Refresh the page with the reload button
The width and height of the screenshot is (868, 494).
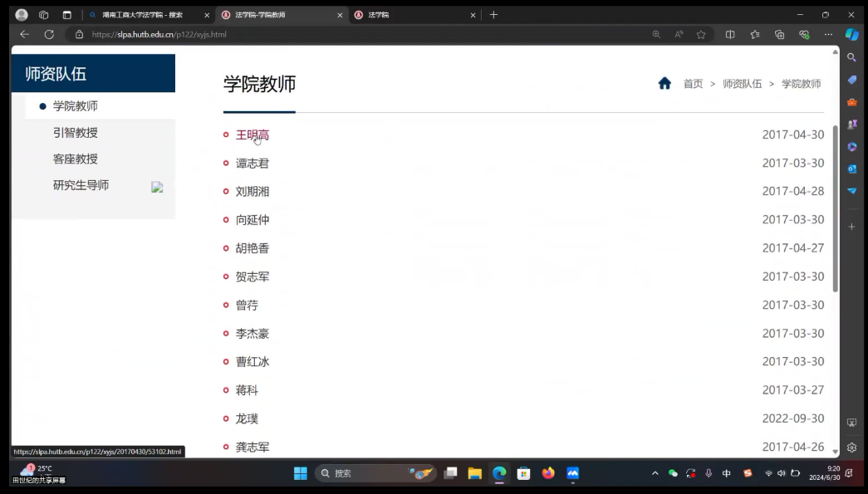tap(49, 35)
